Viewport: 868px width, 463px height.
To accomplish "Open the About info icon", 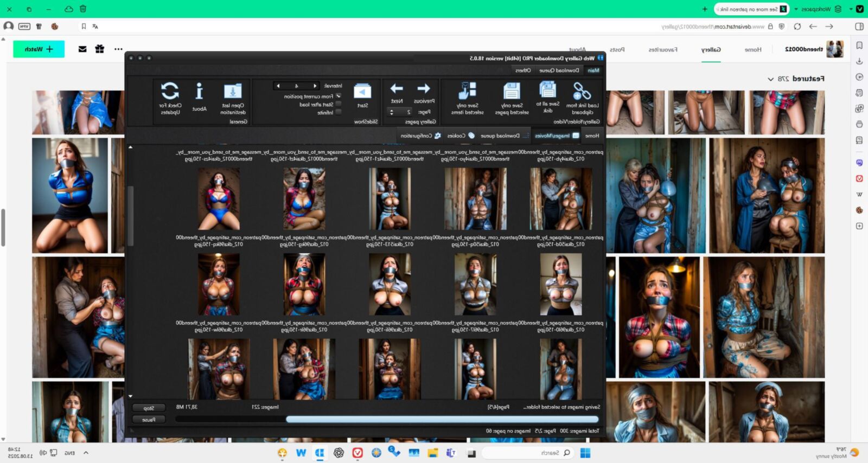I will (199, 91).
